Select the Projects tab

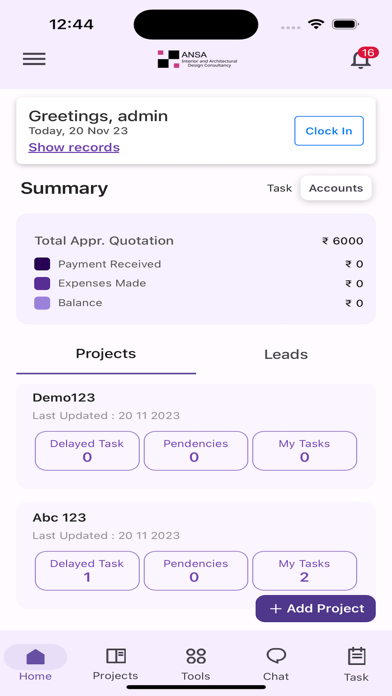pos(106,354)
